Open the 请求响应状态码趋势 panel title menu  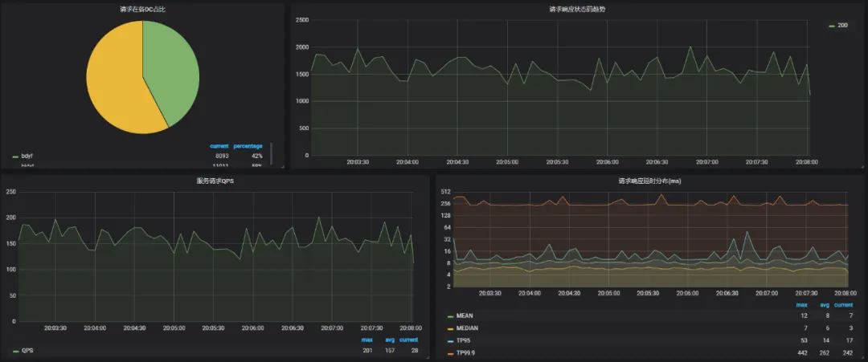pos(577,9)
